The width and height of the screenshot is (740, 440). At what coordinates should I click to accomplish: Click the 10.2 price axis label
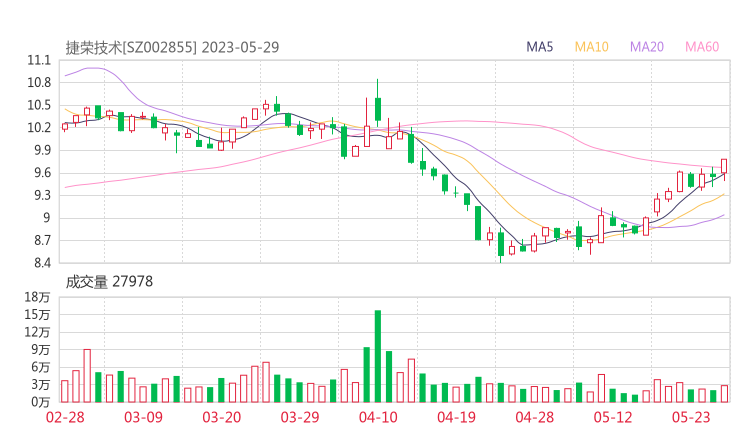(39, 127)
